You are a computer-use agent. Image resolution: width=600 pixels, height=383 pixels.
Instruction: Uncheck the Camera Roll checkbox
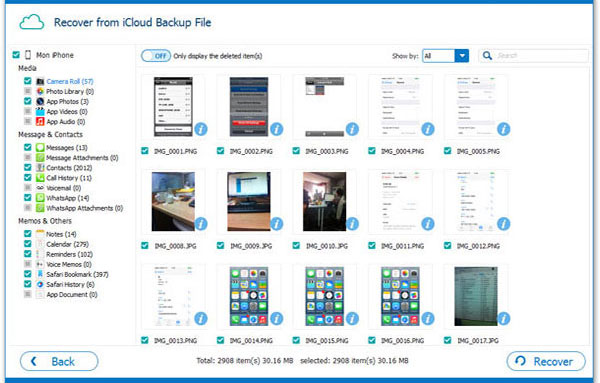pos(28,81)
